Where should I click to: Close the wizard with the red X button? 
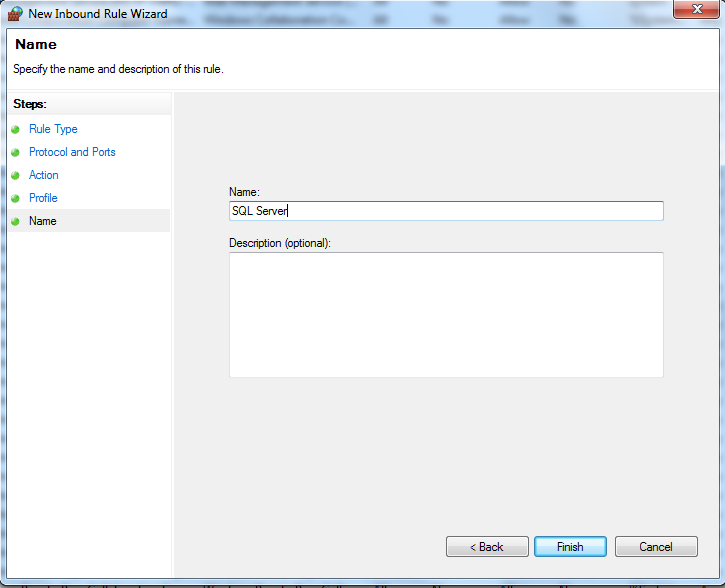pyautogui.click(x=696, y=9)
